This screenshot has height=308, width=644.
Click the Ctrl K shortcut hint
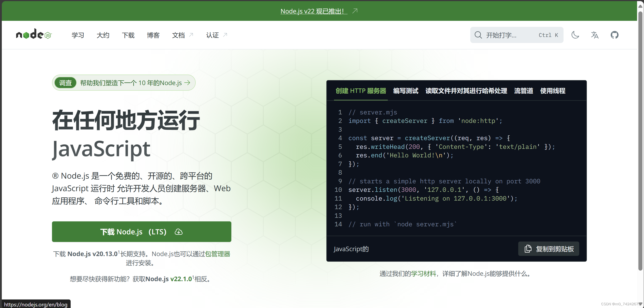[x=548, y=35]
